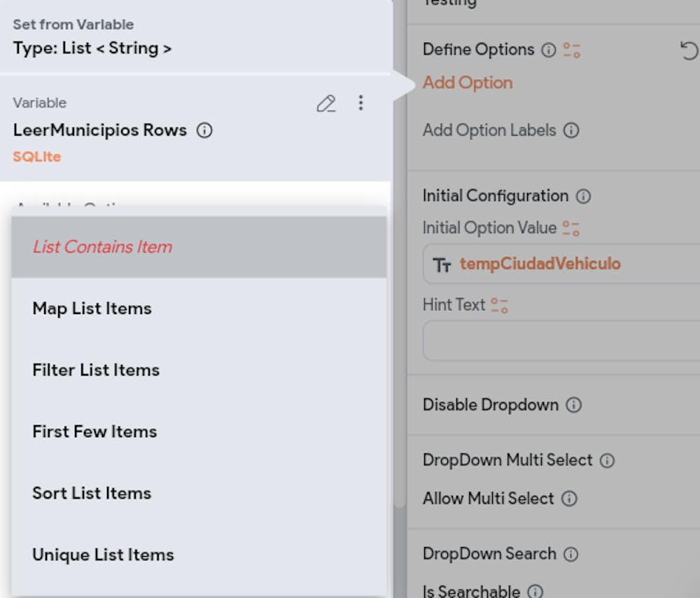Edit the LeerMunicipios Rows variable with pencil icon
The image size is (700, 598).
(x=326, y=104)
